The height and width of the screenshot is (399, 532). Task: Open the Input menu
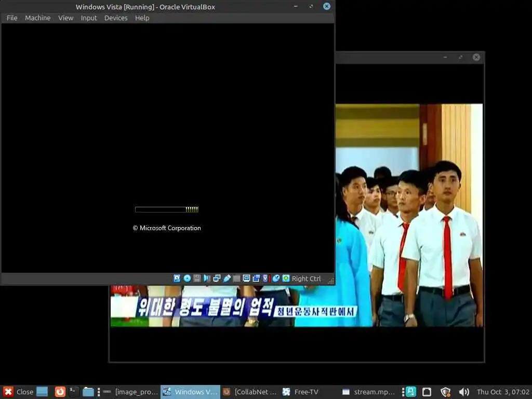(88, 18)
